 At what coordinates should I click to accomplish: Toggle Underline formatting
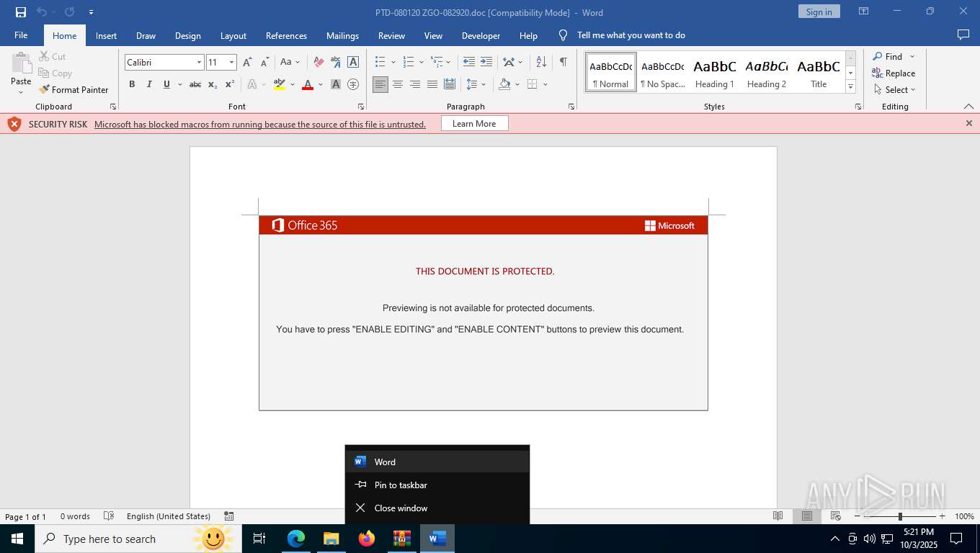166,84
